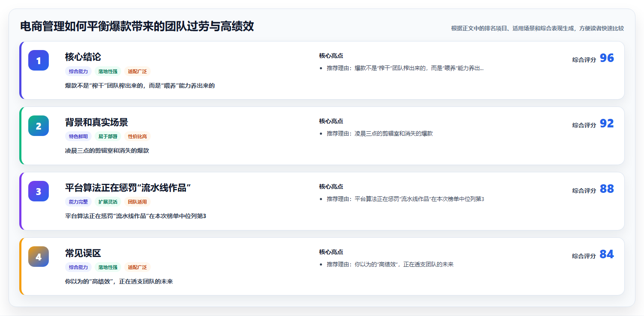Click description 你以为的"高绩效" below tags in card 4
This screenshot has height=316, width=644.
pyautogui.click(x=119, y=282)
